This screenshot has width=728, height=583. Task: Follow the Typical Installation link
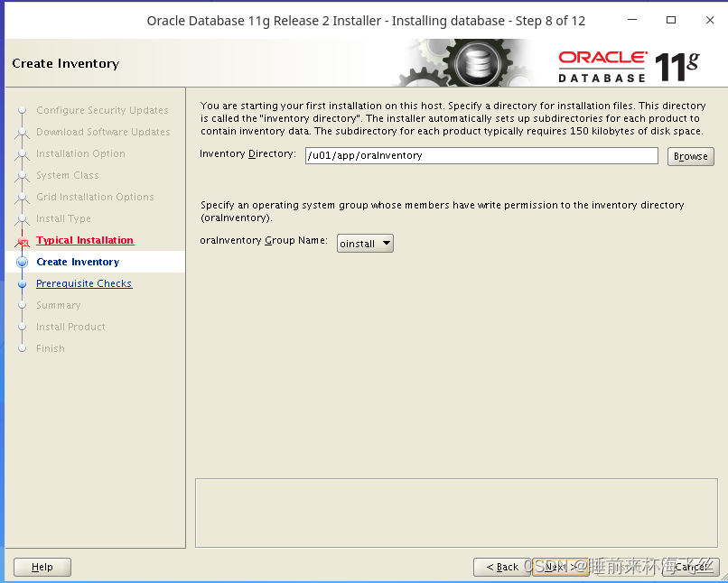click(x=84, y=240)
